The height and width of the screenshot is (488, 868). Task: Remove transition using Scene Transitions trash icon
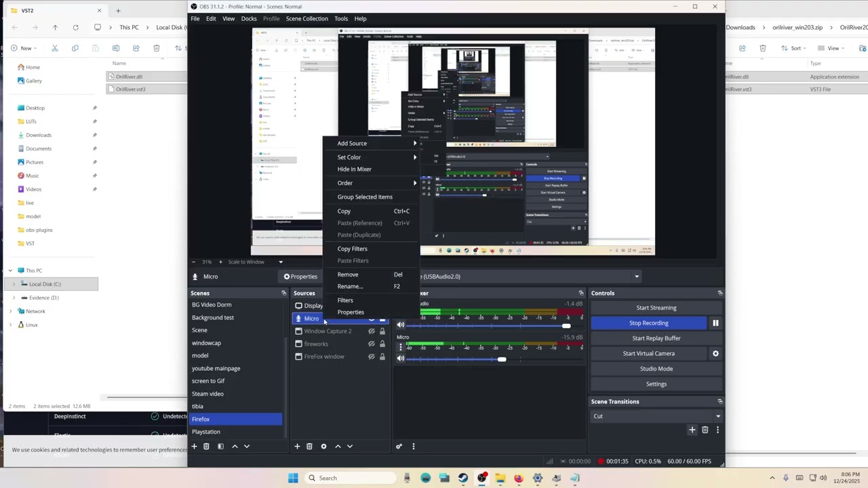pyautogui.click(x=705, y=430)
